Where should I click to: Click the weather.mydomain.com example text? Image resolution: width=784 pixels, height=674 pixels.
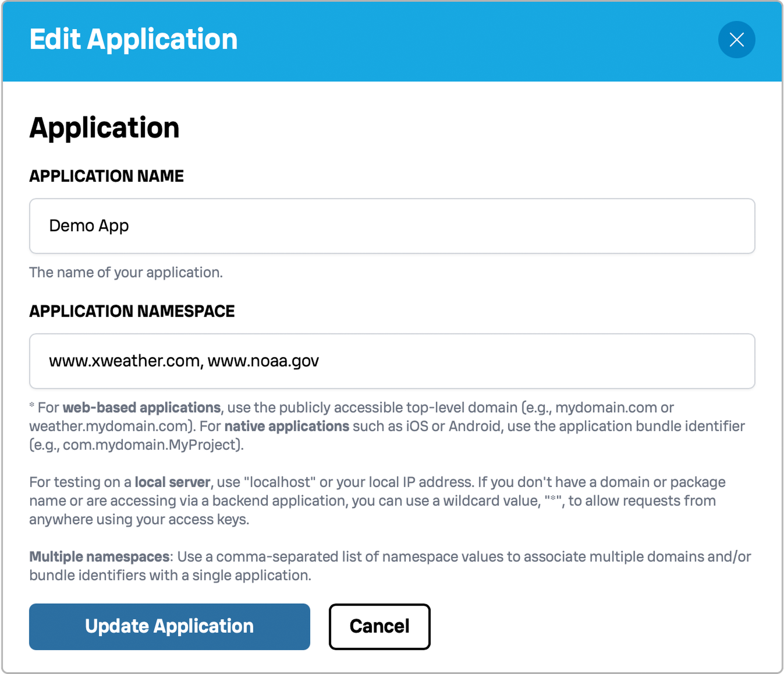click(x=109, y=426)
